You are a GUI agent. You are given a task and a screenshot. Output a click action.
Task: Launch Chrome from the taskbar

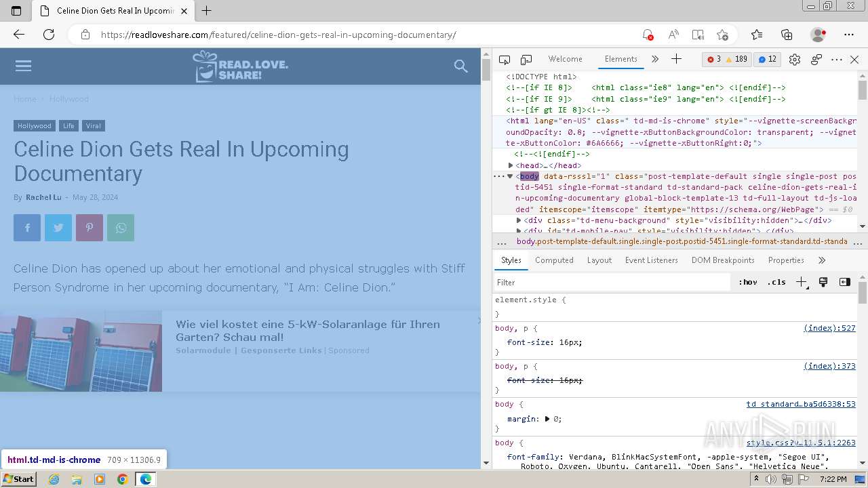click(x=122, y=479)
